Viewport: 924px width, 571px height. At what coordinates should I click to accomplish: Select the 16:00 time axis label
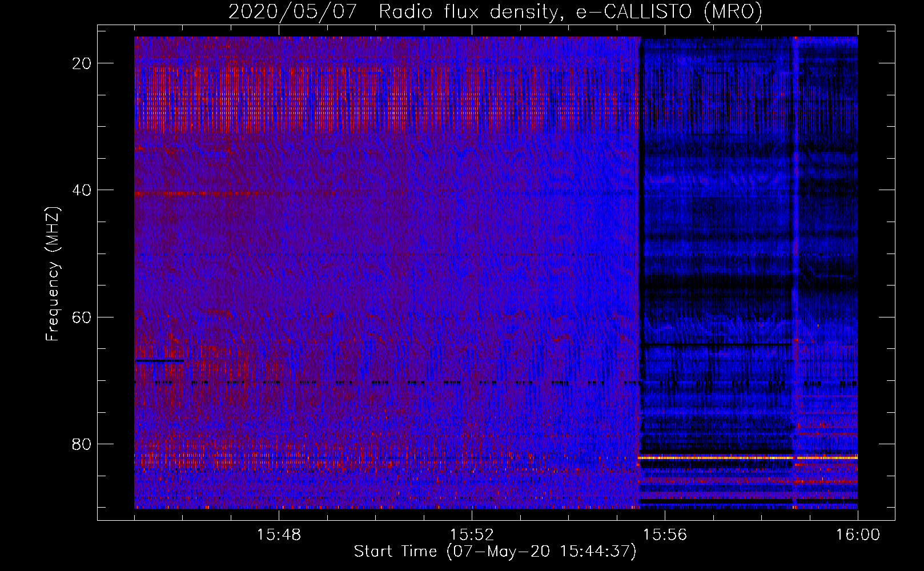point(858,535)
